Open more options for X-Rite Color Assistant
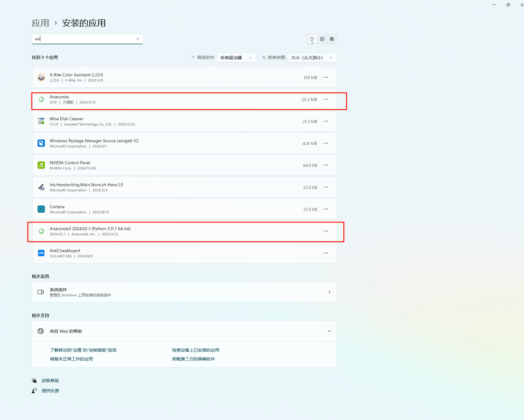Viewport: 524px width, 420px height. point(326,77)
